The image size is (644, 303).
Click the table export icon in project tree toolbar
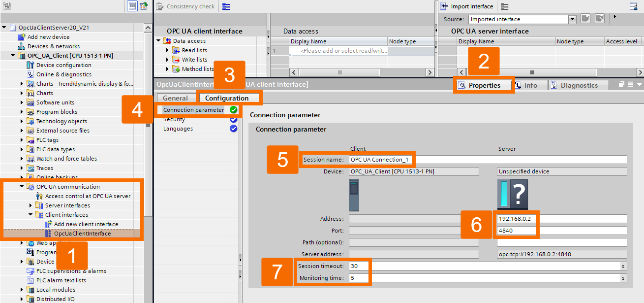pyautogui.click(x=144, y=6)
